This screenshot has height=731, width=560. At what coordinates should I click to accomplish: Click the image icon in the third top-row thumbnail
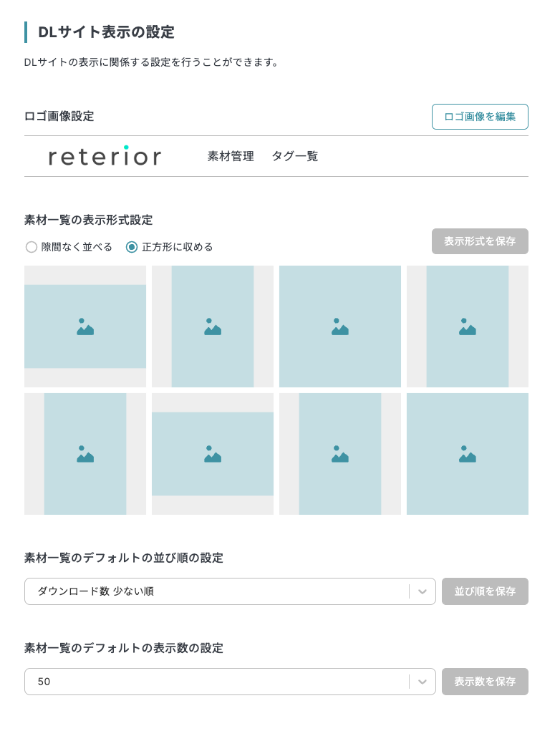340,327
